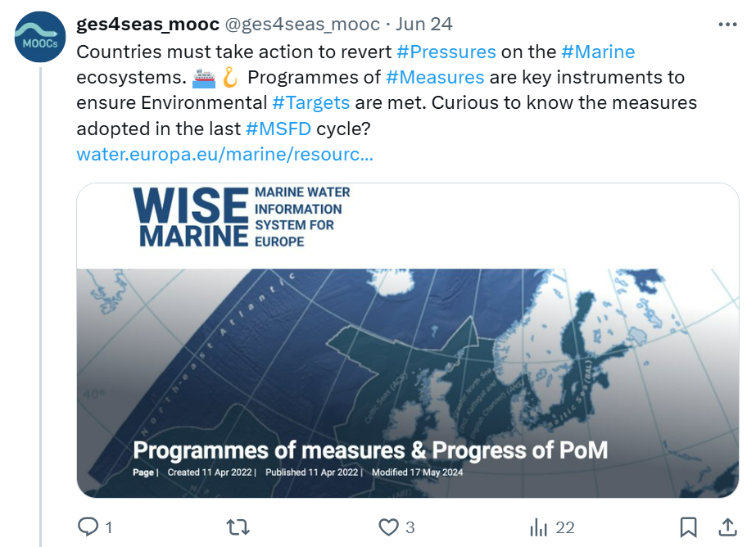Click the reply comment icon
Screen dimensions: 756x547
click(88, 527)
